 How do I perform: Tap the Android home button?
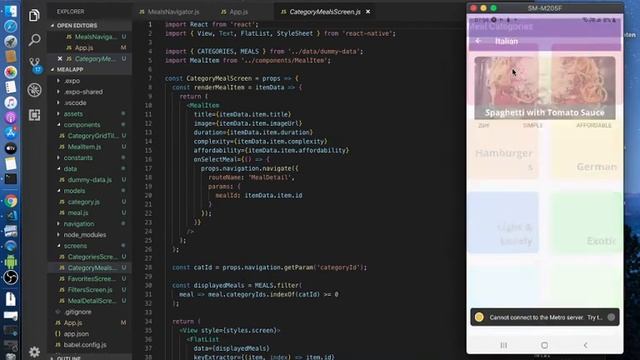(x=544, y=345)
